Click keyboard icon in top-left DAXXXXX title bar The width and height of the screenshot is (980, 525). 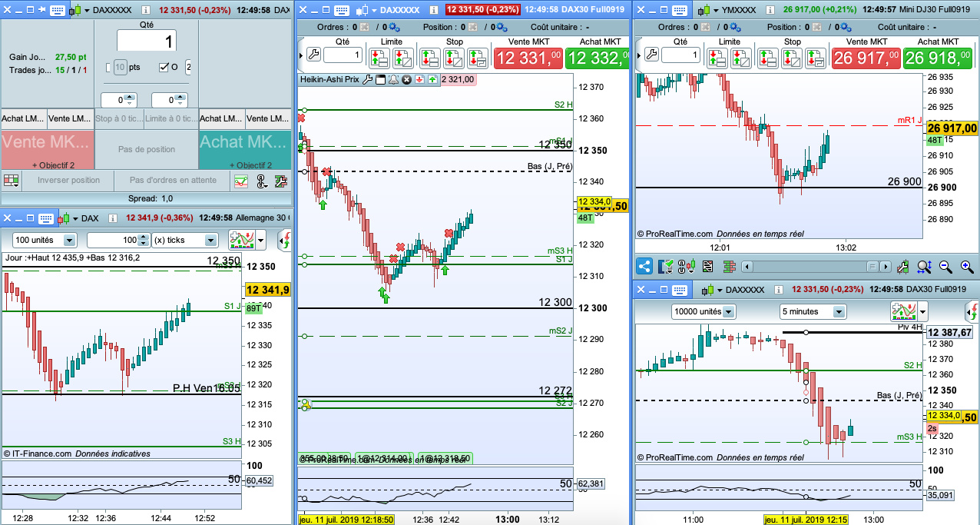click(x=57, y=10)
